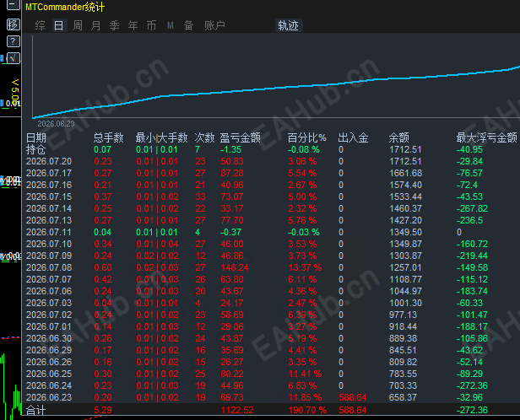
Task: Open the question mark help icon
Action: click(13, 41)
